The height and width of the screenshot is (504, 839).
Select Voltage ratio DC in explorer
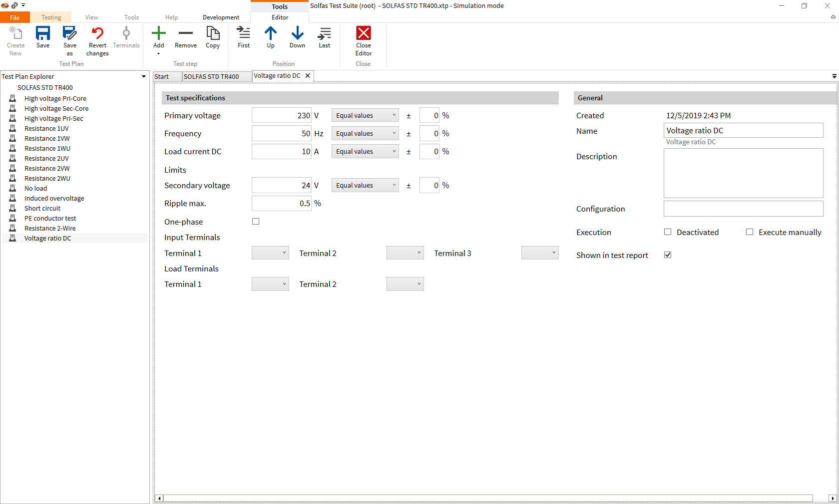(48, 238)
